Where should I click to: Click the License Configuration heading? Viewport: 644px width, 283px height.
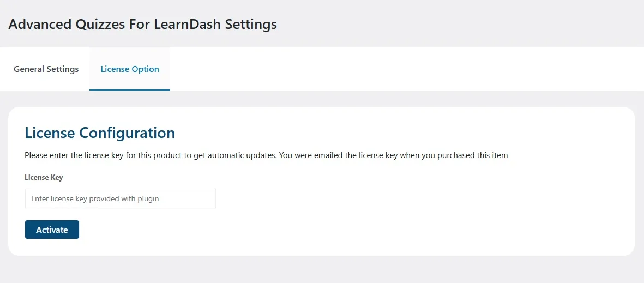tap(100, 133)
